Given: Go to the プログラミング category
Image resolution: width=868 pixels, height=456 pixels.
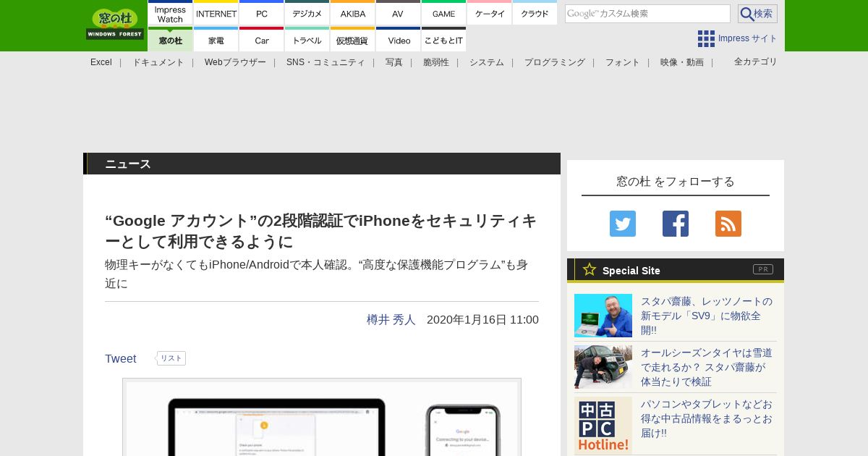Looking at the screenshot, I should [555, 62].
